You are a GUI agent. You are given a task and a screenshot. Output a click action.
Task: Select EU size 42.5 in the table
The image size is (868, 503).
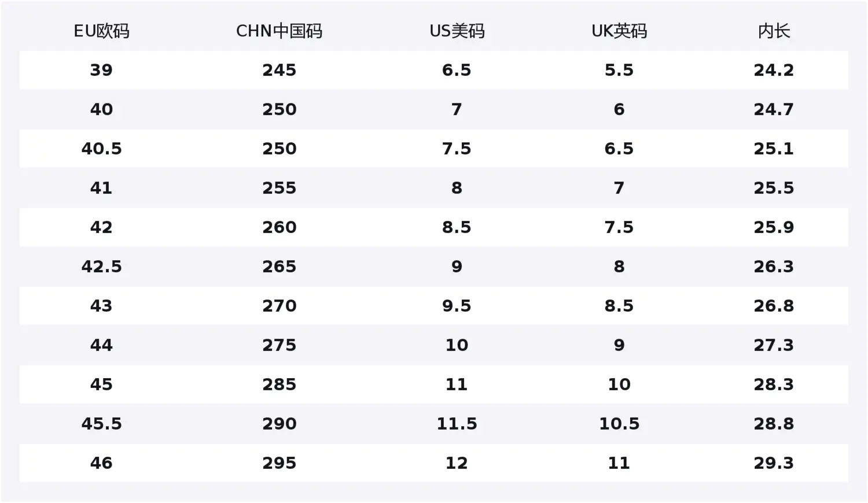coord(101,267)
